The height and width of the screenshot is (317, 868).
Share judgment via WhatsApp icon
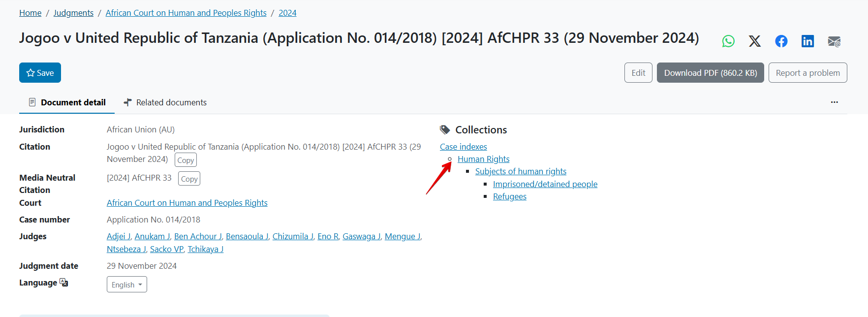point(728,41)
